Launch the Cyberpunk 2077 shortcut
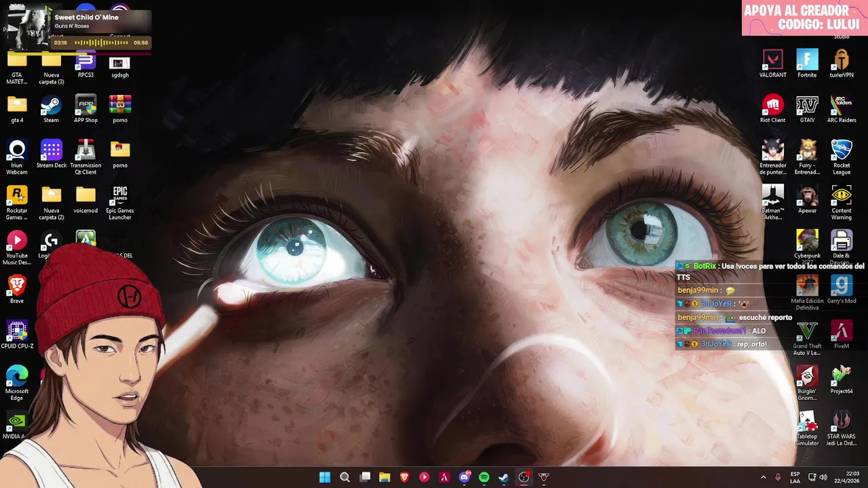 [x=807, y=247]
